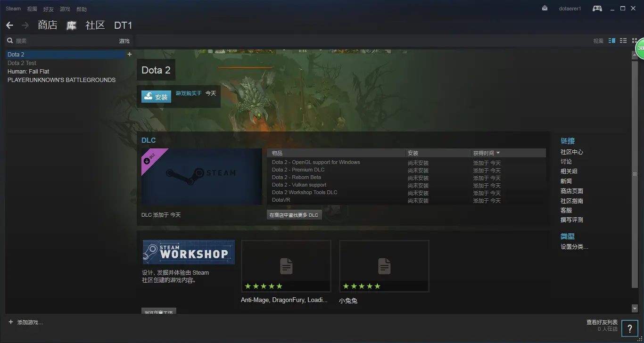The image size is (644, 343).
Task: Open the DT1 profile tab
Action: (x=124, y=25)
